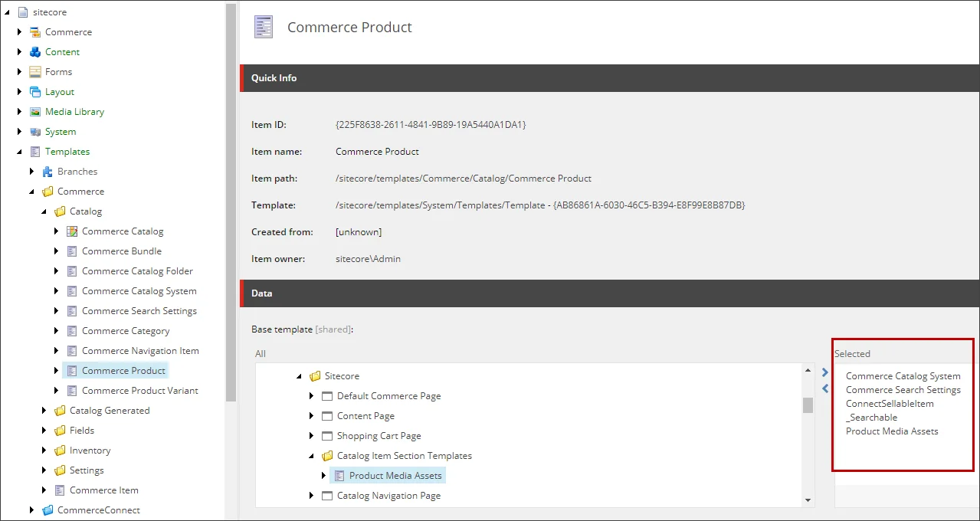Viewport: 980px width, 521px height.
Task: Expand the Catalog Generated folder
Action: (44, 411)
